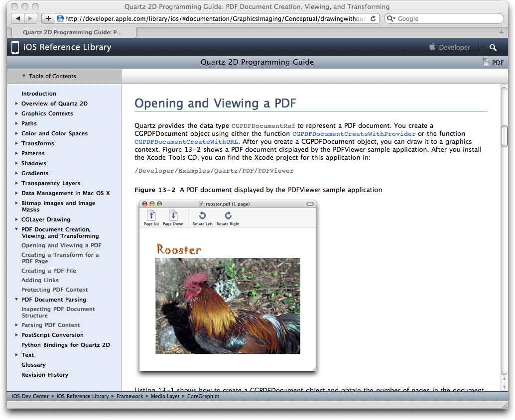Viewport: 515px width, 420px height.
Task: Go to Inspecting PDF Document Structure
Action: tap(58, 312)
